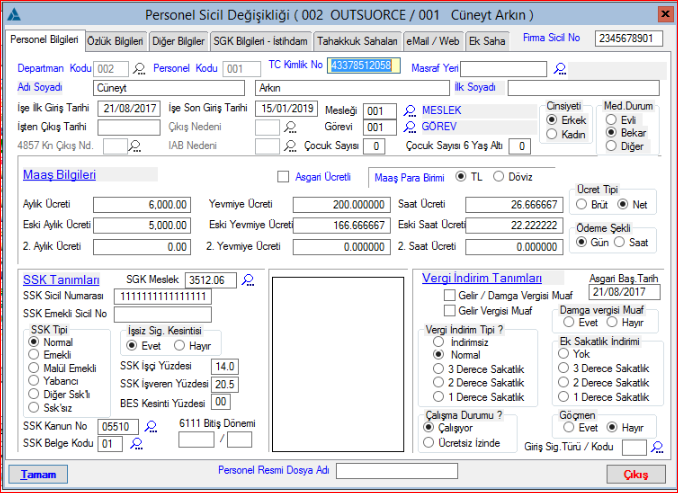Click the İlk Soyadı field

583,88
